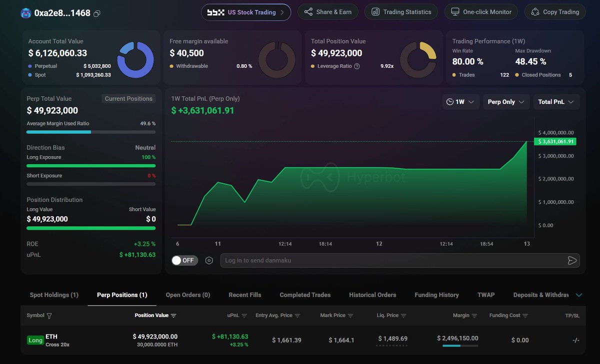600x364 pixels.
Task: Toggle the danmaku OFF switch
Action: pos(184,261)
